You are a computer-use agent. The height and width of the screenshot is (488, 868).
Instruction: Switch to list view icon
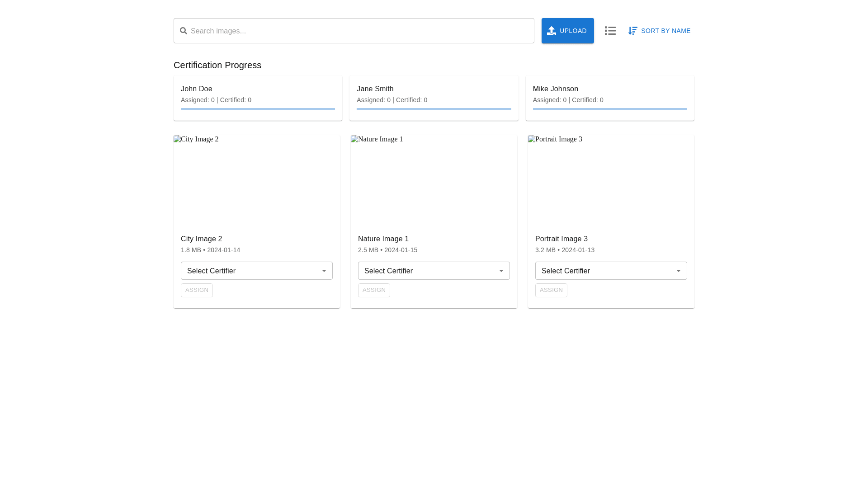[x=610, y=31]
